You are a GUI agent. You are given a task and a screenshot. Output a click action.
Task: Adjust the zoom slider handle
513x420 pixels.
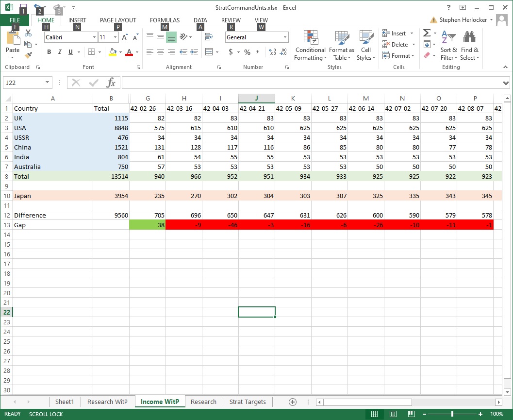pyautogui.click(x=452, y=414)
